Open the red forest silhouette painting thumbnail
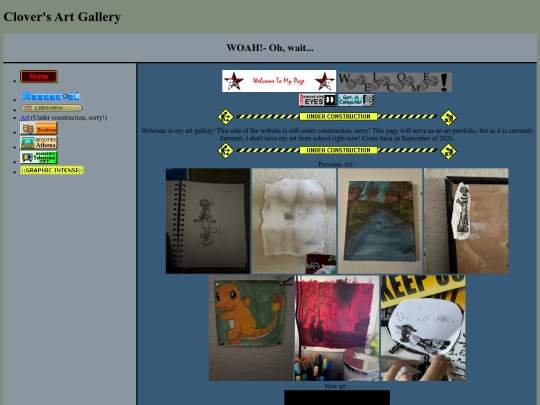 coord(337,328)
